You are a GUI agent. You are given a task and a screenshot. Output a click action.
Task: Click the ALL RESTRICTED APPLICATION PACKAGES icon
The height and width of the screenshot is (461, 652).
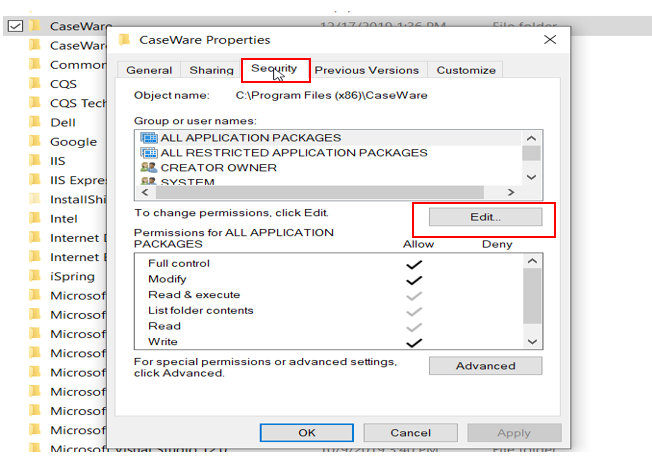(149, 153)
